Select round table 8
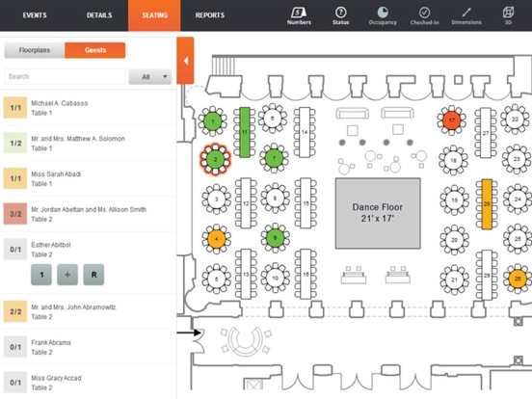Screen dimensions: 532x399 (x=276, y=199)
